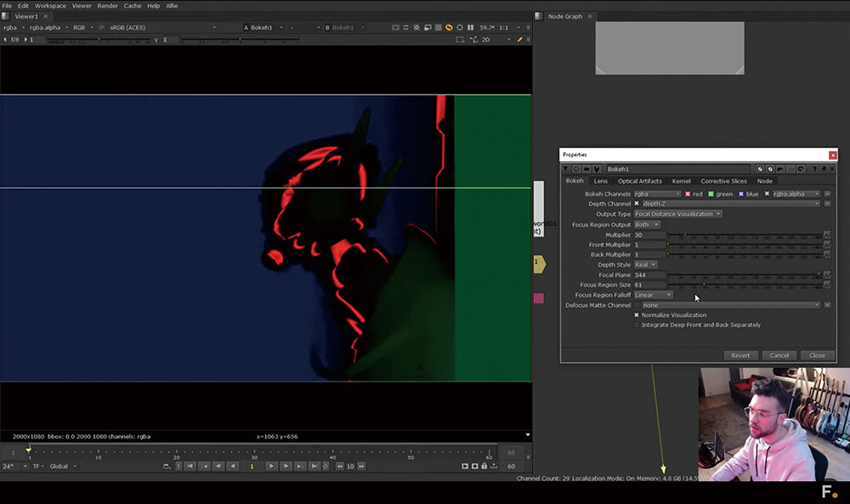Open the Focus Region Falloff dropdown
850x504 pixels.
point(653,295)
